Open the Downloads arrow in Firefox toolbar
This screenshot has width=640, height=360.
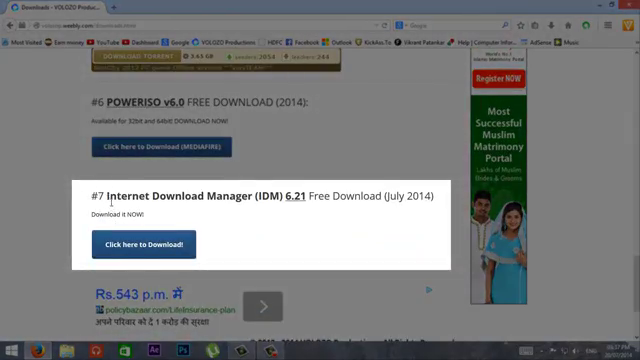tap(551, 25)
